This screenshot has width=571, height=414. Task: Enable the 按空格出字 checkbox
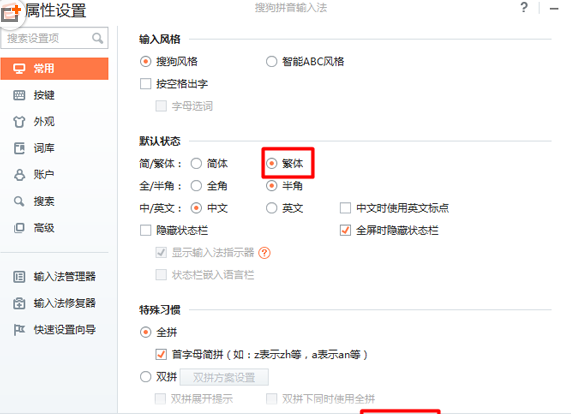click(146, 84)
